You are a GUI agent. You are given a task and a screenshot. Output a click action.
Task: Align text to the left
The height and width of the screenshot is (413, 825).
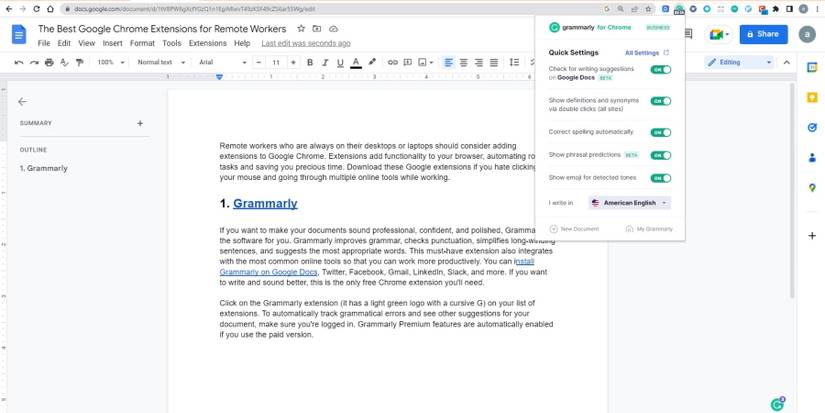pyautogui.click(x=448, y=63)
